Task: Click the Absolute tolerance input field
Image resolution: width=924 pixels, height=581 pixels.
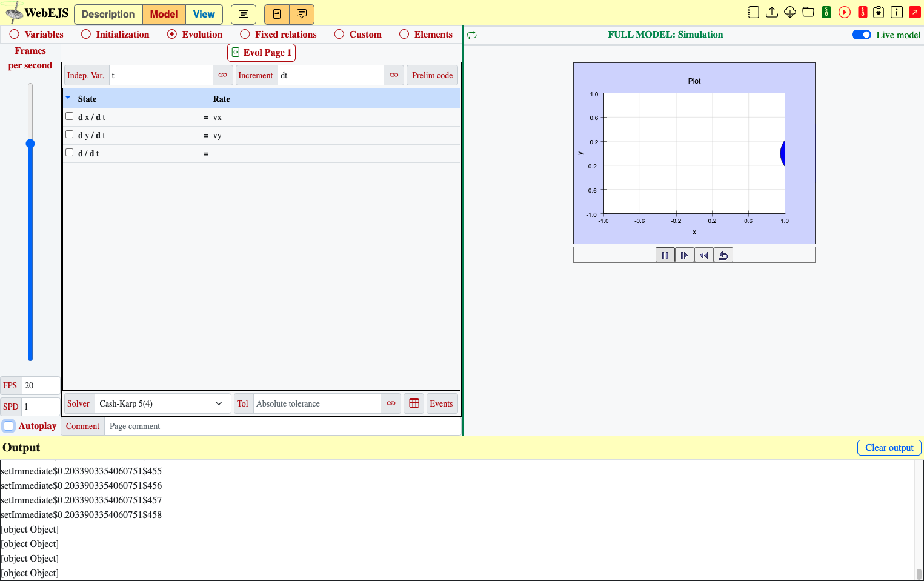Action: (x=317, y=403)
